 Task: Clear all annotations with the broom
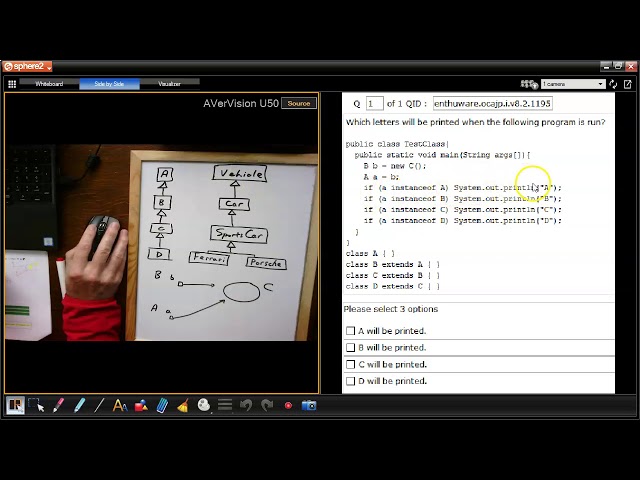tap(183, 405)
